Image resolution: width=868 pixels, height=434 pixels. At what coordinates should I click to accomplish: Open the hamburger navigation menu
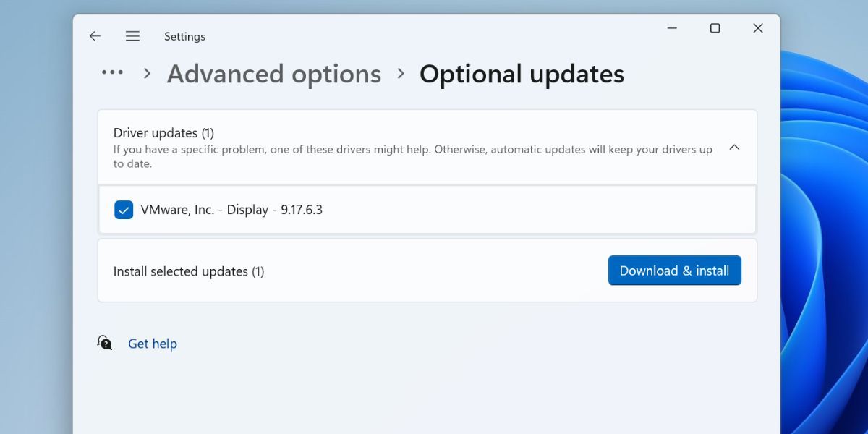pos(132,36)
